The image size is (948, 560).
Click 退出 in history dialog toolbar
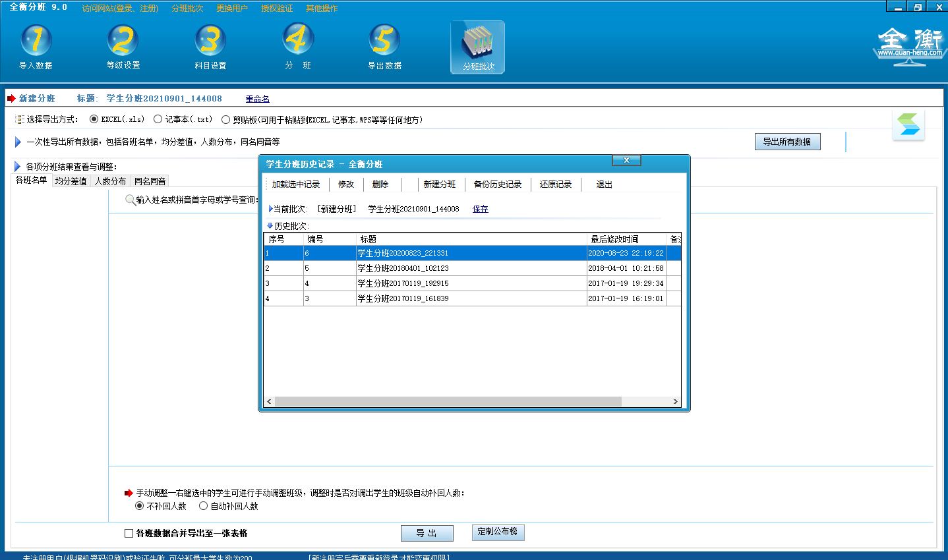click(x=605, y=184)
